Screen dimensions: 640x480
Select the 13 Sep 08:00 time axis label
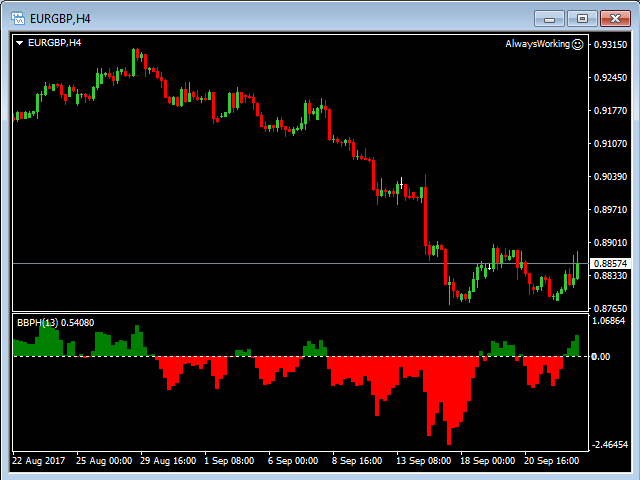[424, 461]
